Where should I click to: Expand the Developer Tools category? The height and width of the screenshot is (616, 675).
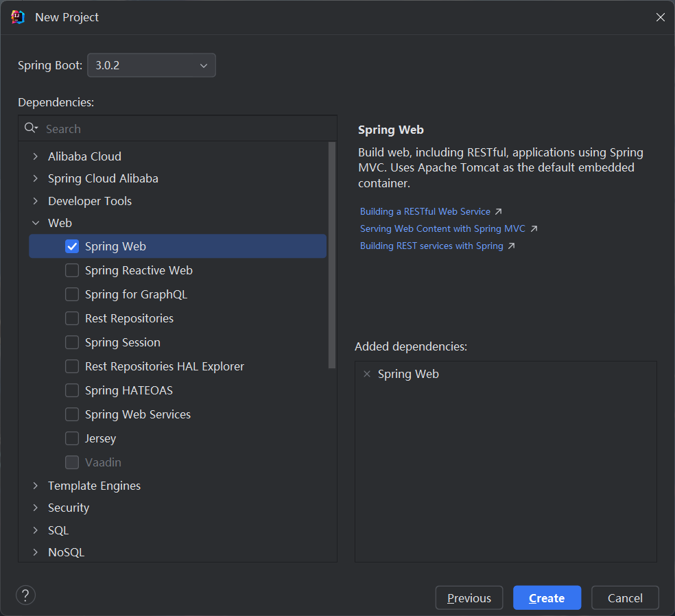pos(35,201)
